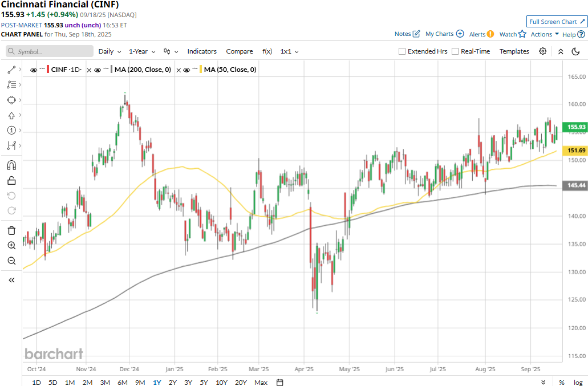588x386 pixels.
Task: Open the Templates menu
Action: click(514, 51)
